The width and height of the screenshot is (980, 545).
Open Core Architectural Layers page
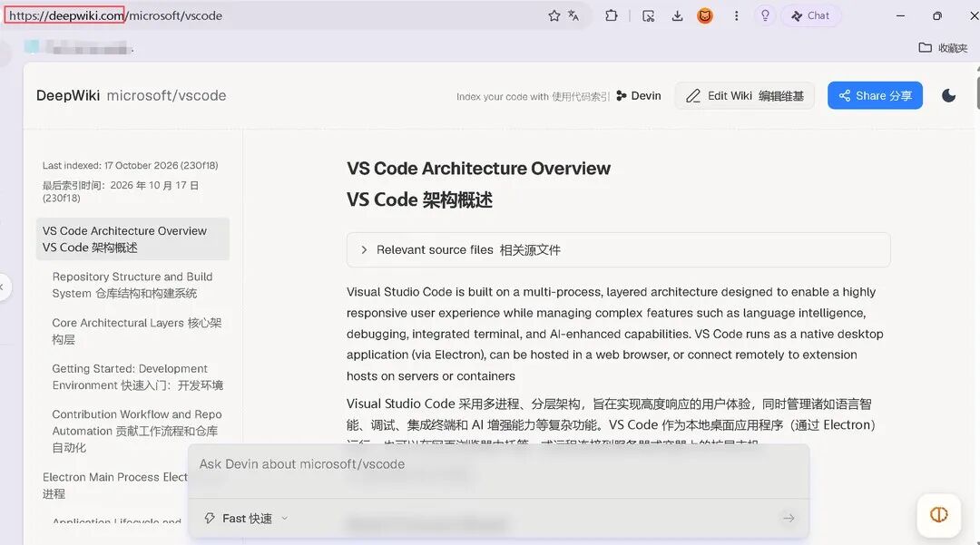(x=137, y=331)
